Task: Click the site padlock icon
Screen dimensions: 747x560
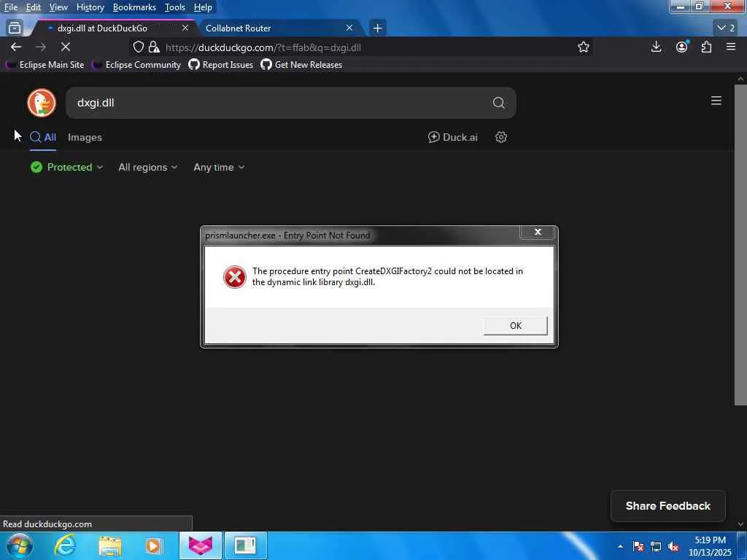Action: [x=153, y=47]
